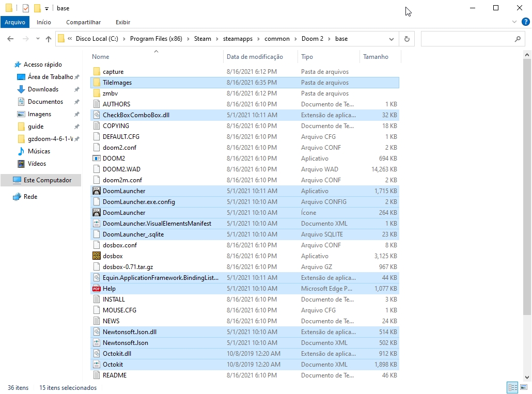Sort by Tamanho column header
The height and width of the screenshot is (394, 532).
tap(375, 57)
